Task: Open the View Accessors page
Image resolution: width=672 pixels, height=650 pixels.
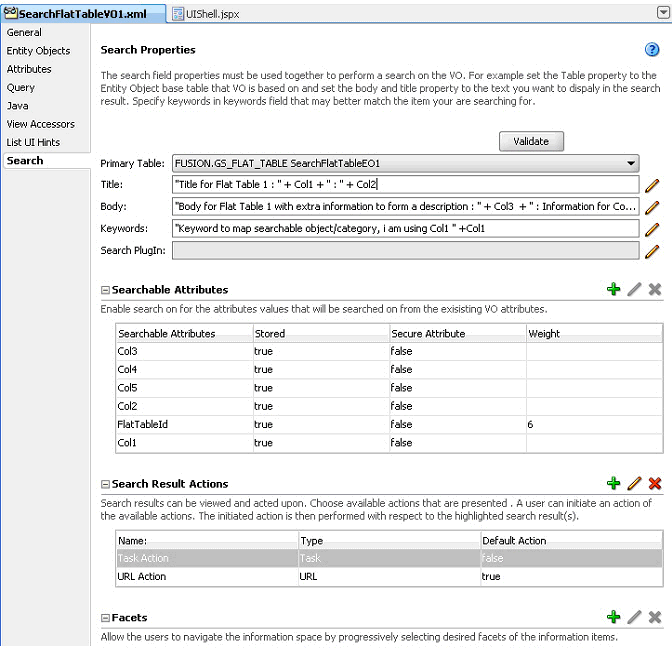Action: point(40,124)
